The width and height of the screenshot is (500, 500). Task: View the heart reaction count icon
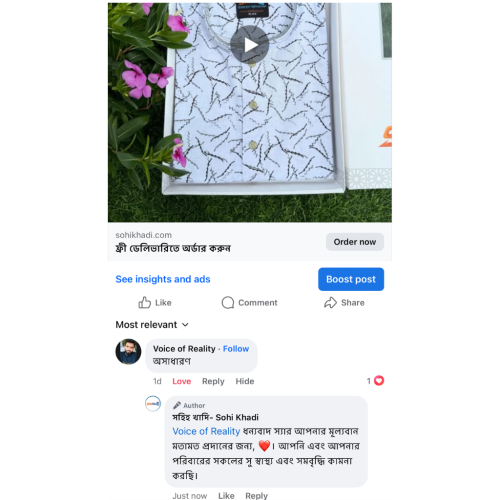[x=379, y=381]
